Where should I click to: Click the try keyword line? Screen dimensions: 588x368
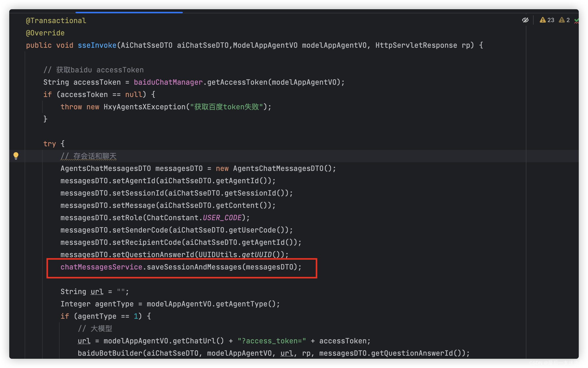click(x=50, y=144)
